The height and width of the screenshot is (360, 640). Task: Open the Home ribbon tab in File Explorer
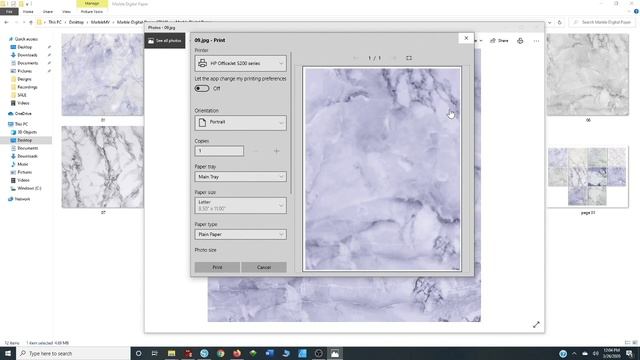pos(28,12)
